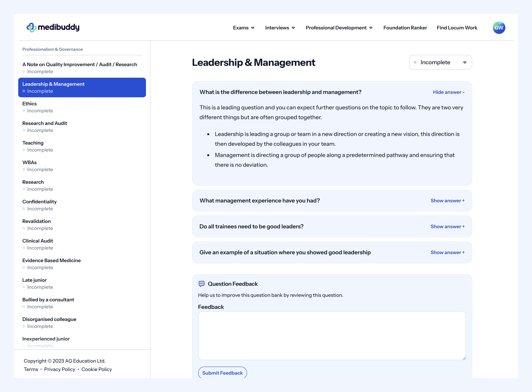Collapse the leadership vs management answer

click(449, 92)
